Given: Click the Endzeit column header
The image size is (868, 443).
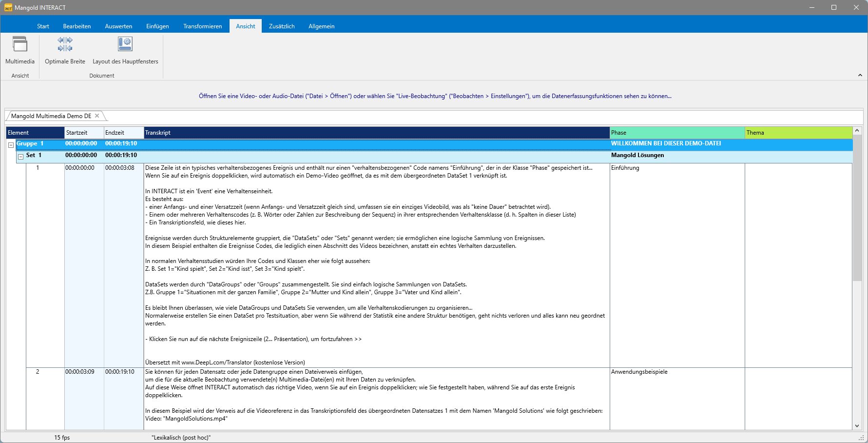Looking at the screenshot, I should pyautogui.click(x=124, y=133).
